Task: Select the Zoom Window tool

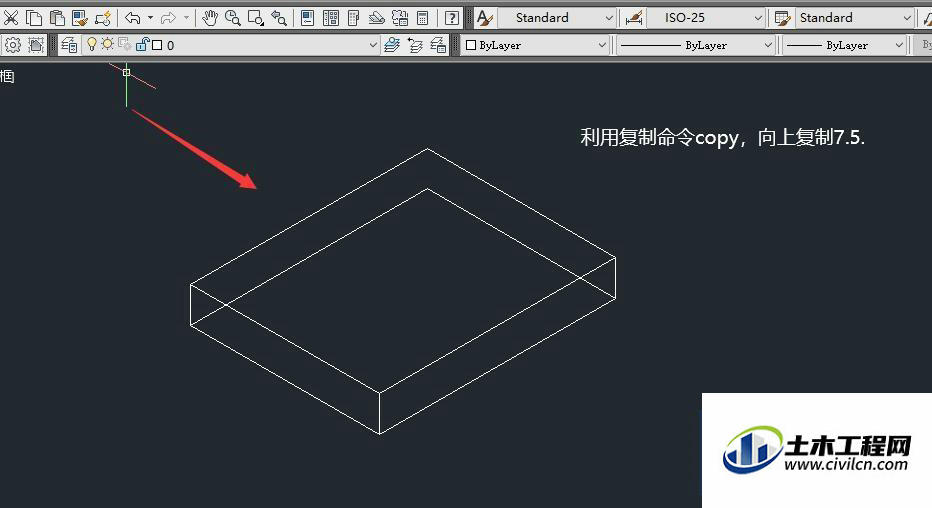Action: (x=256, y=18)
